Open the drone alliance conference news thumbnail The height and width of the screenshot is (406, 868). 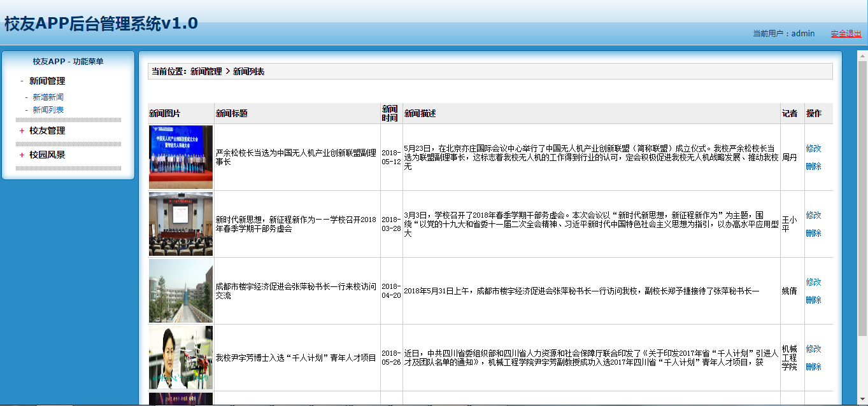pos(181,157)
